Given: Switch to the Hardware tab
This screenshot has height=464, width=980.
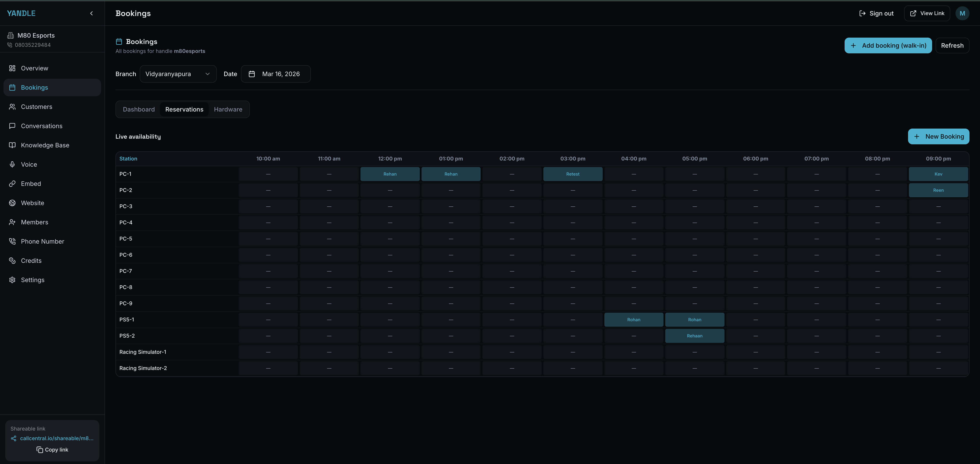Looking at the screenshot, I should click(x=228, y=110).
